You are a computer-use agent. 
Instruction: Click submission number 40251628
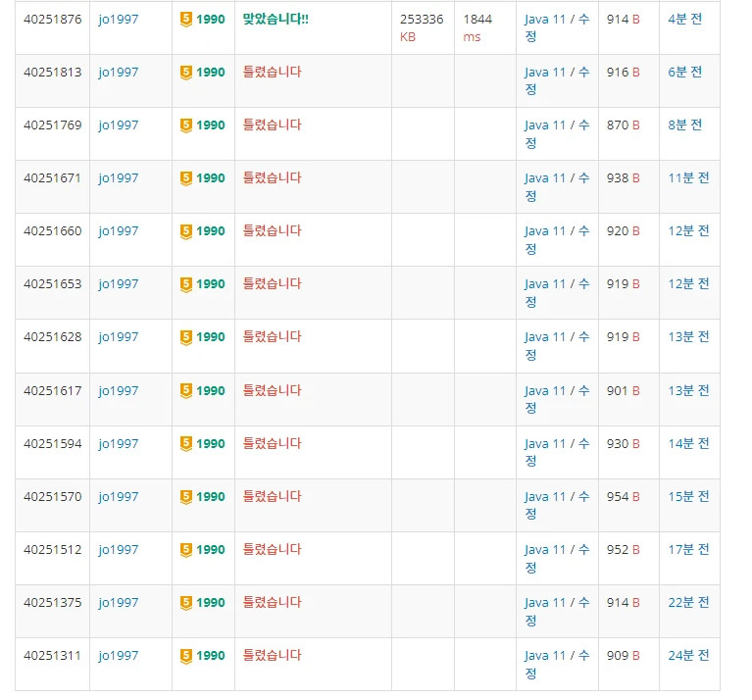coord(53,337)
